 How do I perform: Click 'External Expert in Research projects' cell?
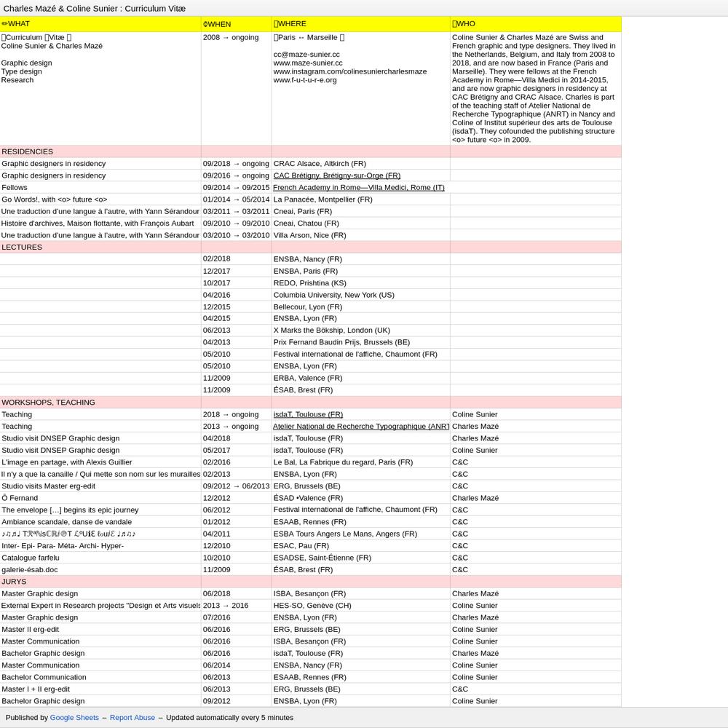100,606
